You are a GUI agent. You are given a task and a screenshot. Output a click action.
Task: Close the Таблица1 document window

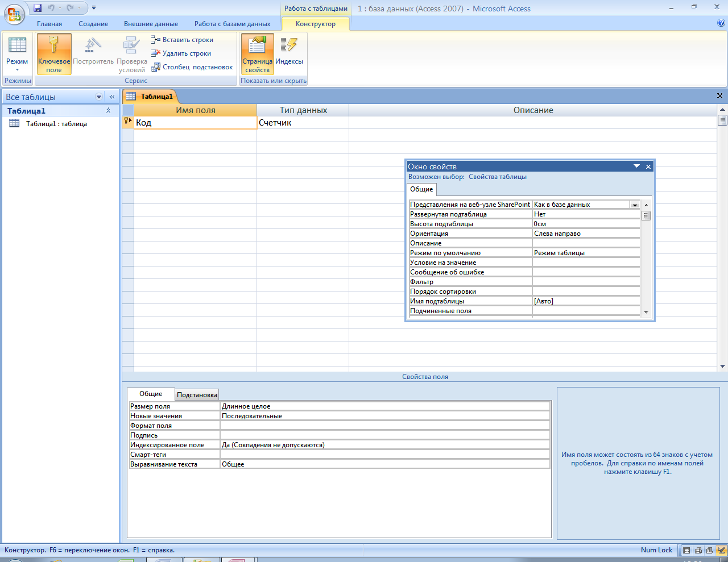(x=720, y=96)
